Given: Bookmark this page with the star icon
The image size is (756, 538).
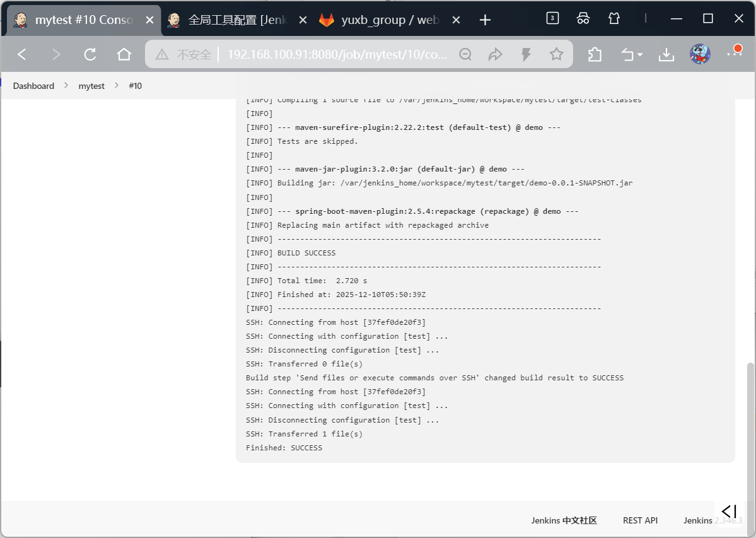Looking at the screenshot, I should (556, 54).
